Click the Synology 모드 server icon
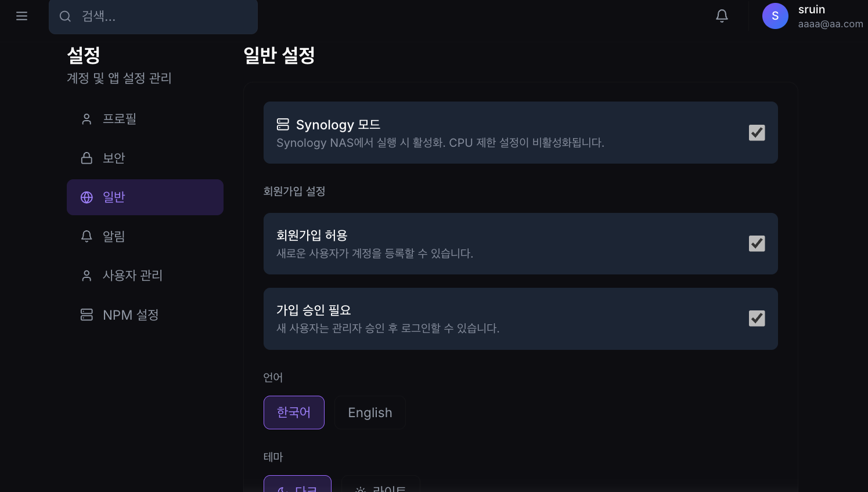This screenshot has height=492, width=868. click(x=283, y=124)
